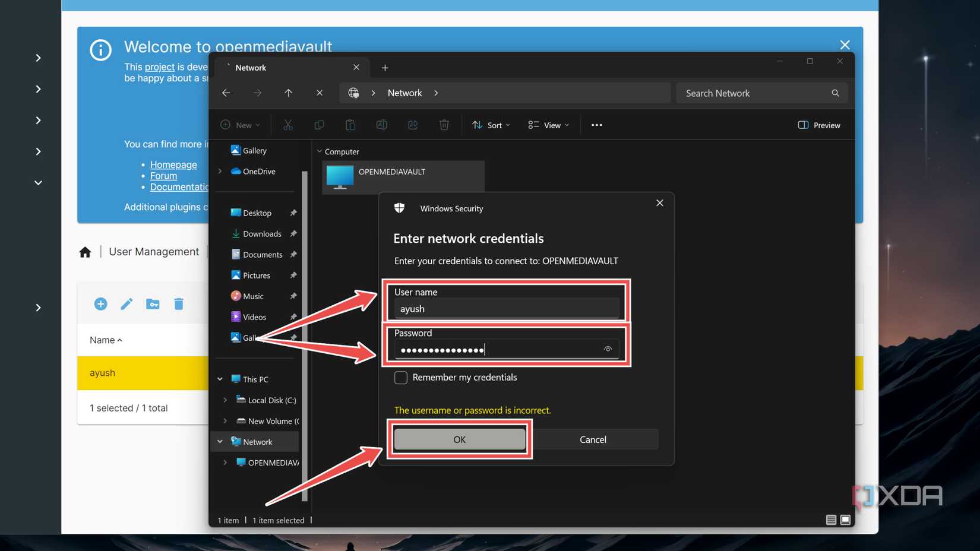Close the Network tab
980x551 pixels.
tap(356, 67)
